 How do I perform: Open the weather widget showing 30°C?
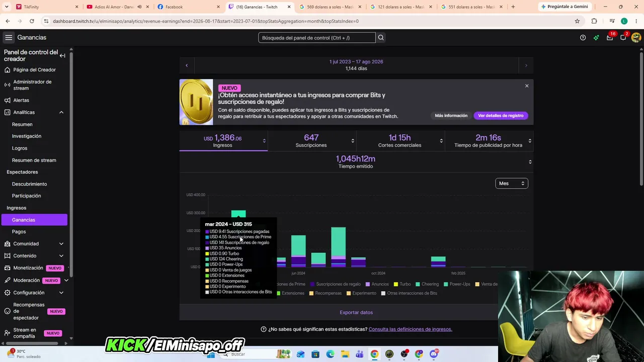(x=23, y=353)
